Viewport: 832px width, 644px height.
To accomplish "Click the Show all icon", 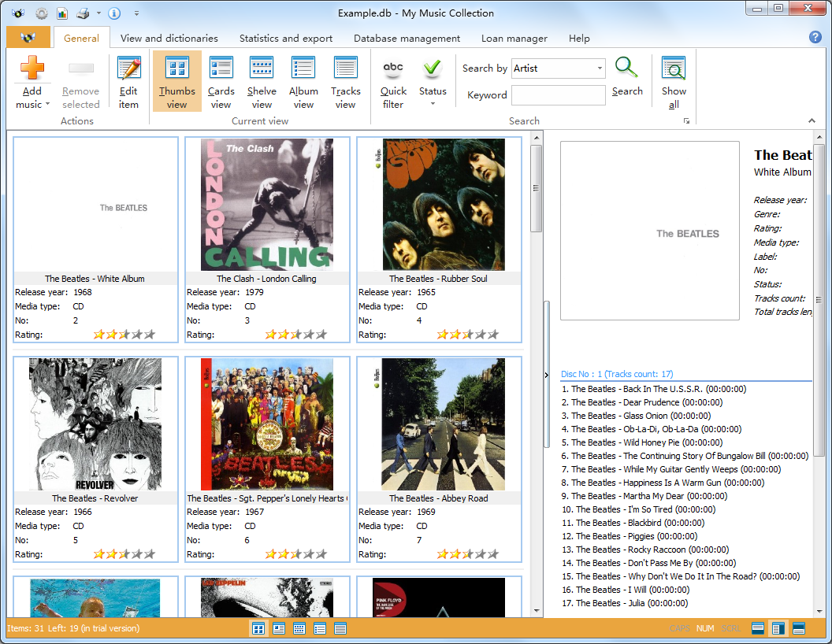I will pos(674,69).
